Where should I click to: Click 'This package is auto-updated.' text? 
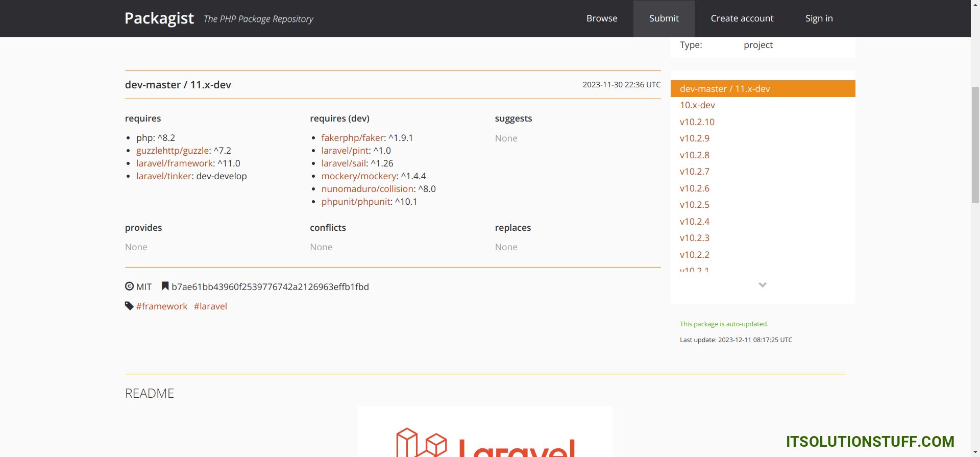[724, 324]
